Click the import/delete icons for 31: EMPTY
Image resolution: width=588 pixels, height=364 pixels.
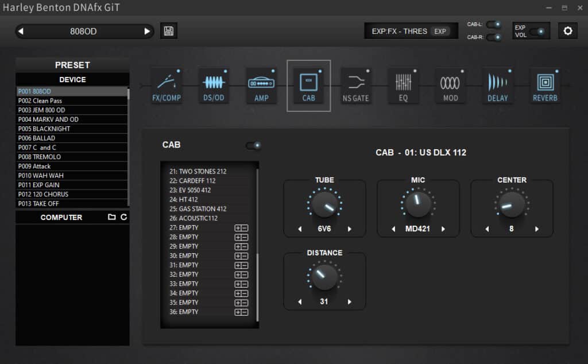[x=241, y=265]
